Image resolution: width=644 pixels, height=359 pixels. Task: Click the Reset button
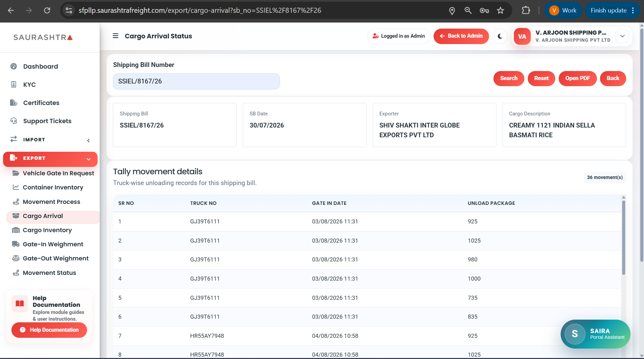coord(541,78)
